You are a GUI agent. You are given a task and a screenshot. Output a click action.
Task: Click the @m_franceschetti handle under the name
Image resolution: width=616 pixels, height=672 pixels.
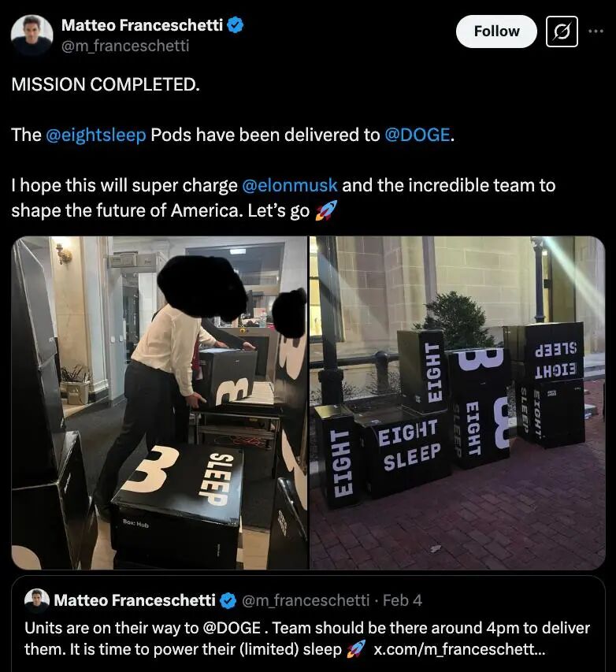pyautogui.click(x=125, y=46)
